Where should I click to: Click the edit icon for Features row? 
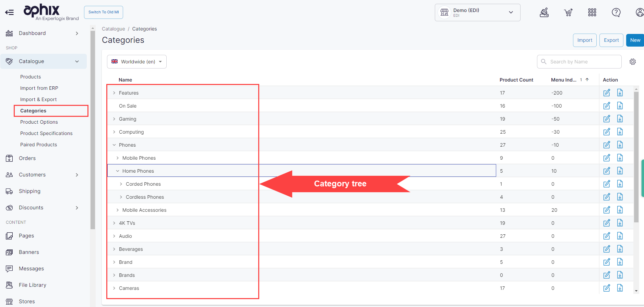(x=607, y=93)
